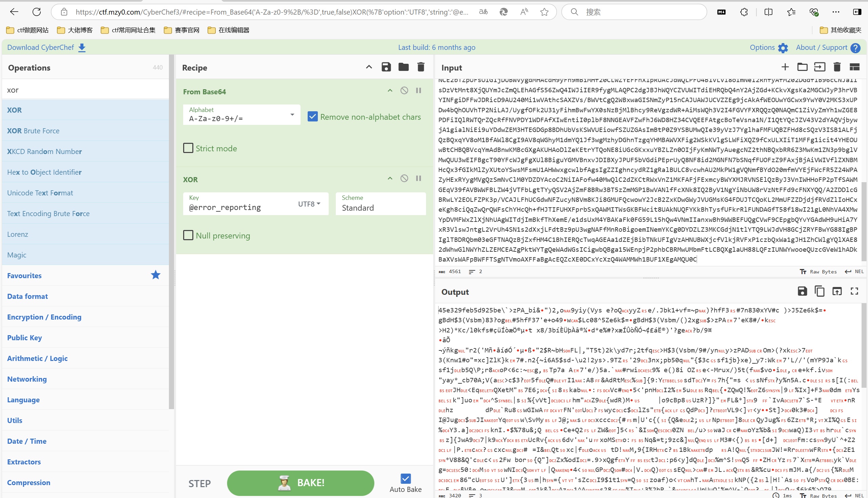This screenshot has width=868, height=498.
Task: Open the ctf做题网站 bookmark folder
Action: pyautogui.click(x=27, y=30)
